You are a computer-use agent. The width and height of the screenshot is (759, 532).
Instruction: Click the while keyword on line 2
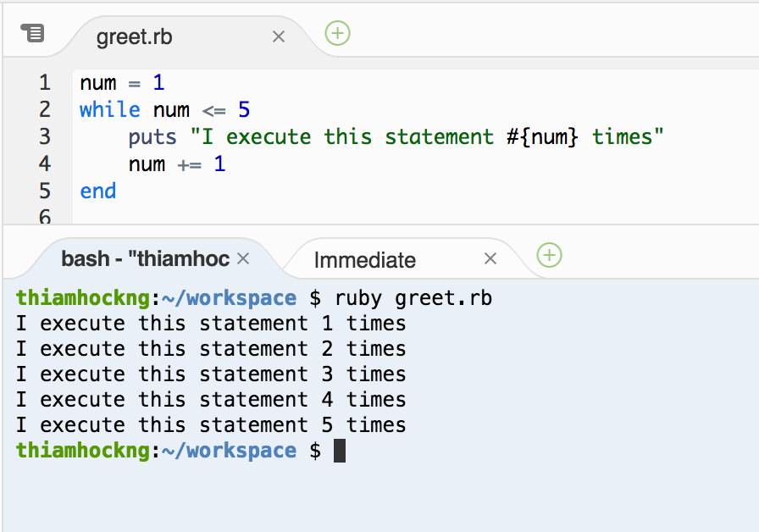pos(108,109)
